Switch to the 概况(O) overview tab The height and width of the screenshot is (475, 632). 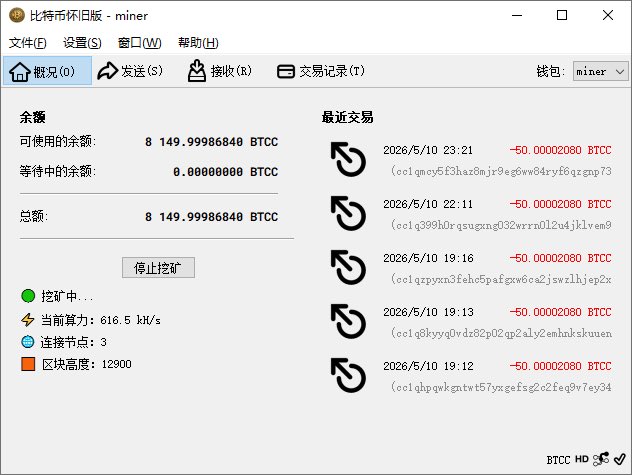click(x=48, y=71)
